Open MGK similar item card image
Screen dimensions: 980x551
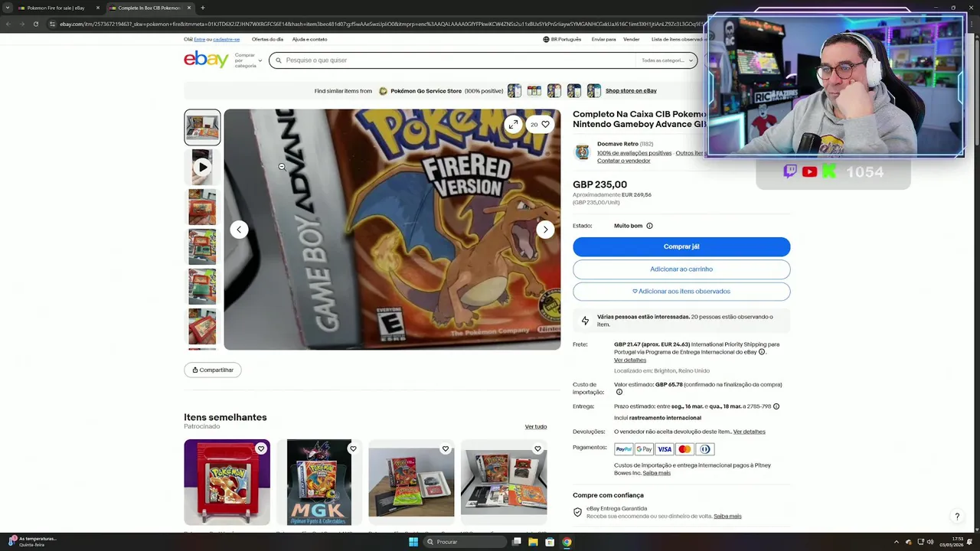point(319,482)
